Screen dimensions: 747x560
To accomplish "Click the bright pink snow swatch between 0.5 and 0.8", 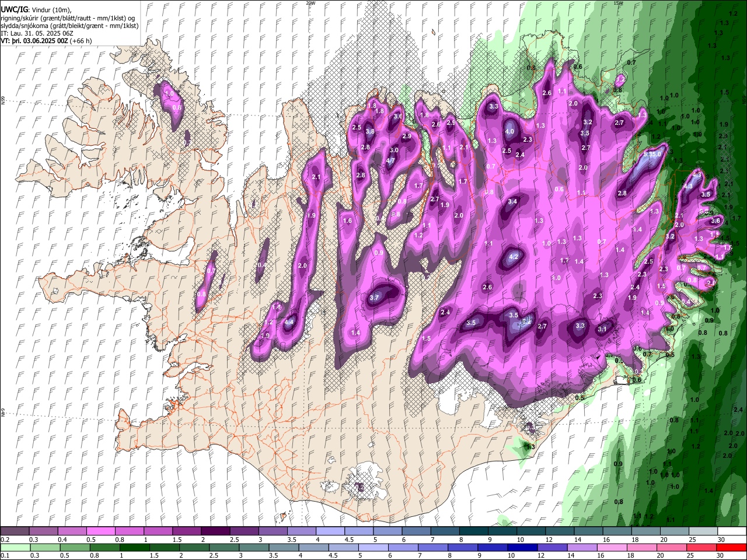I will 100,531.
